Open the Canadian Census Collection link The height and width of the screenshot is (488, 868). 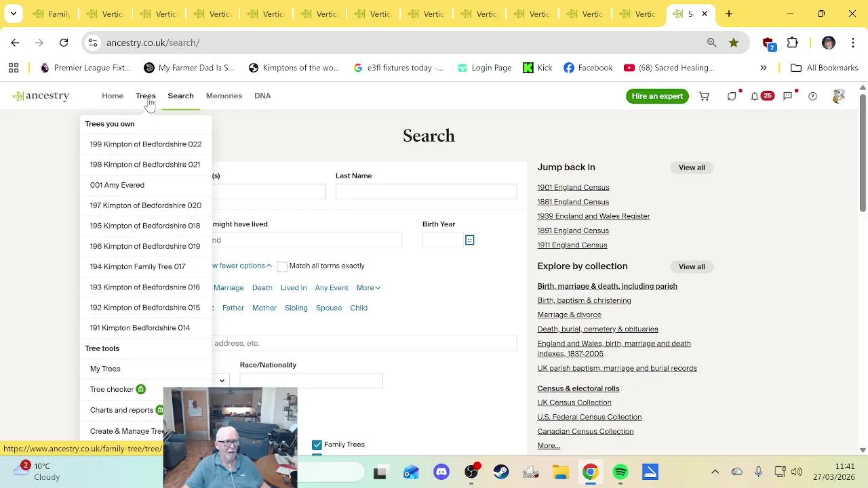tap(585, 431)
